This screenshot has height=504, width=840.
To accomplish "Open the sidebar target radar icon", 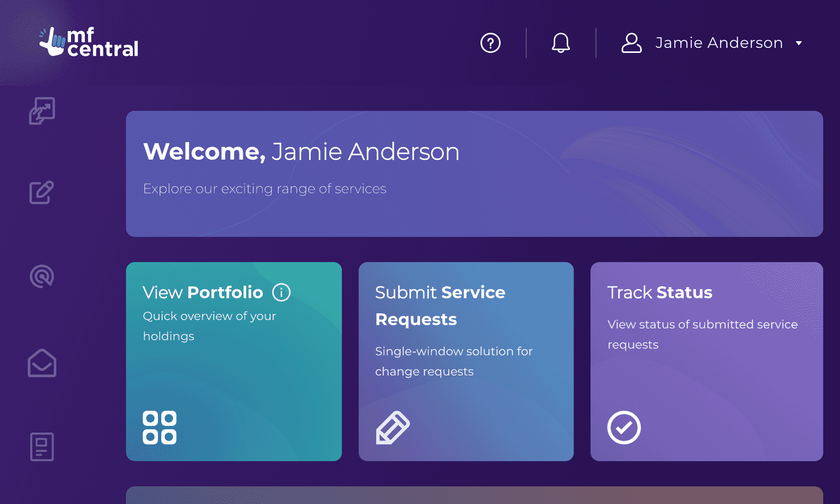I will coord(42,276).
